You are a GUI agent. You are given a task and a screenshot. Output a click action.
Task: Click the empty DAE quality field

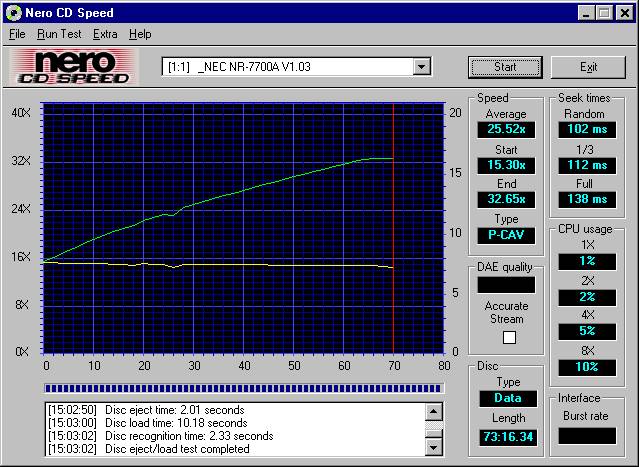point(506,285)
